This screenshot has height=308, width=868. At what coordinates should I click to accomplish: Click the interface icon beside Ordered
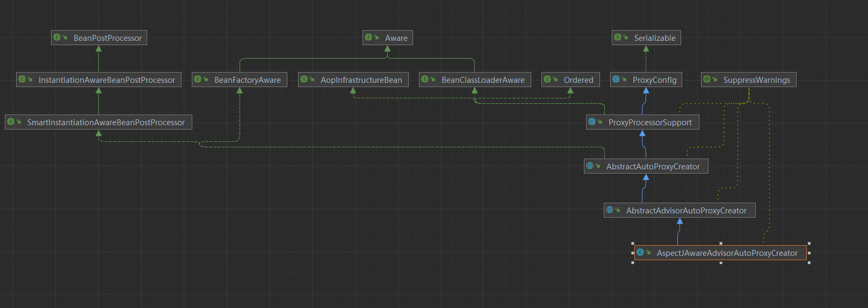[x=547, y=80]
